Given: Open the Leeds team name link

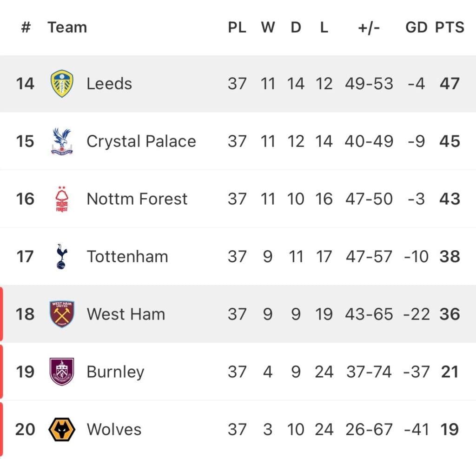Looking at the screenshot, I should pos(109,84).
